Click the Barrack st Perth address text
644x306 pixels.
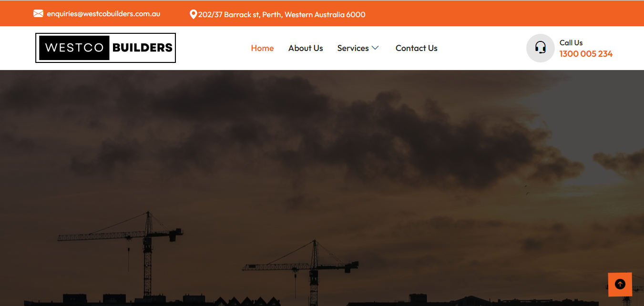pos(282,14)
